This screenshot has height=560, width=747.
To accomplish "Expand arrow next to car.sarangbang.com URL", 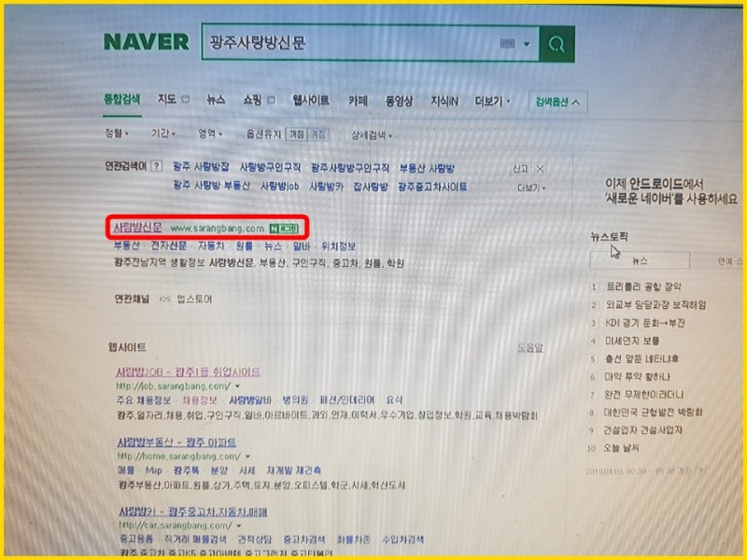I will [239, 525].
